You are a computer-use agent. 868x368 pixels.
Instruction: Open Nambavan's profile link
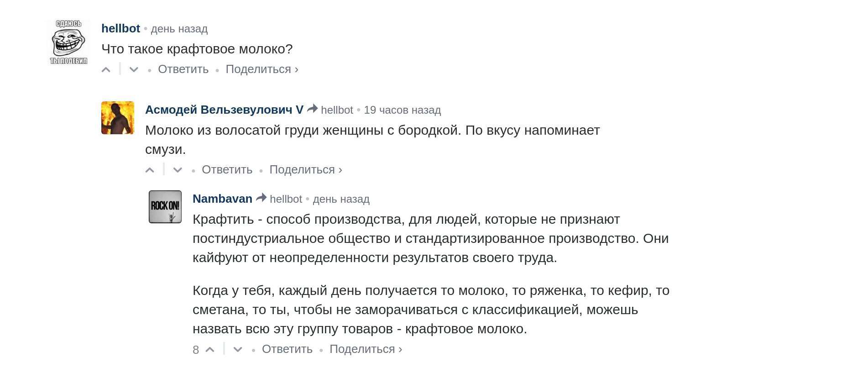pos(222,199)
